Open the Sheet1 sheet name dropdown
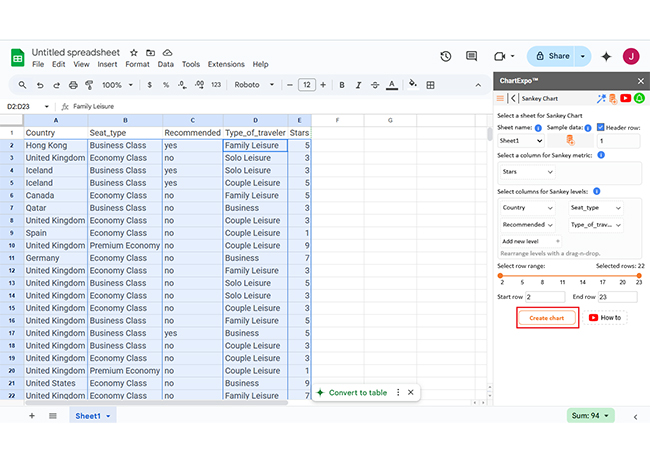 coord(519,141)
